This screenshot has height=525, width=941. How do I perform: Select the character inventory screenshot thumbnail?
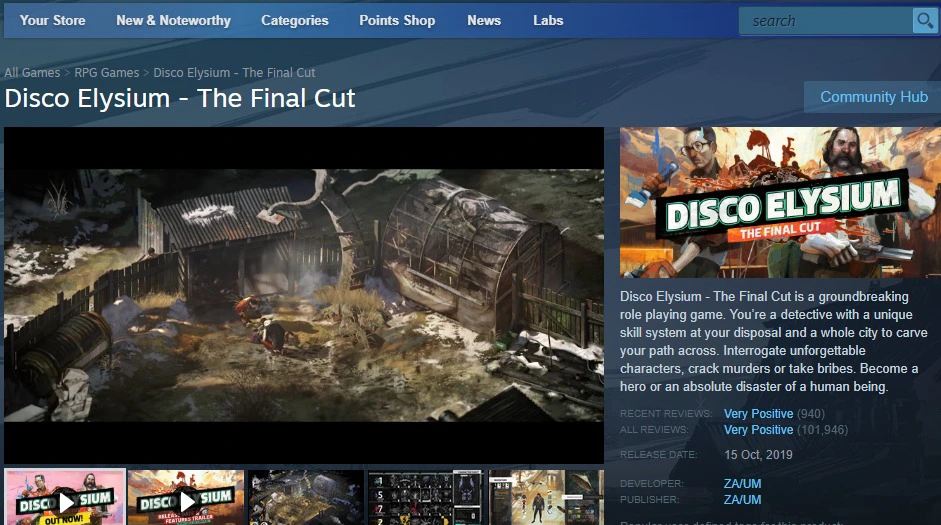(546, 497)
